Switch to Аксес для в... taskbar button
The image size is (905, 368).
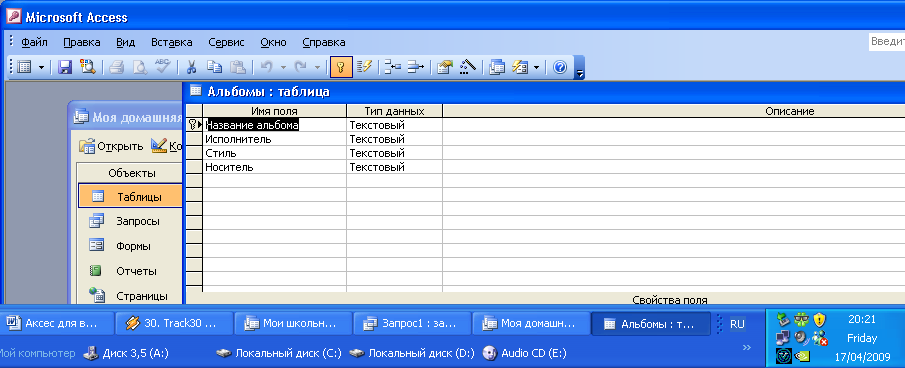point(58,324)
